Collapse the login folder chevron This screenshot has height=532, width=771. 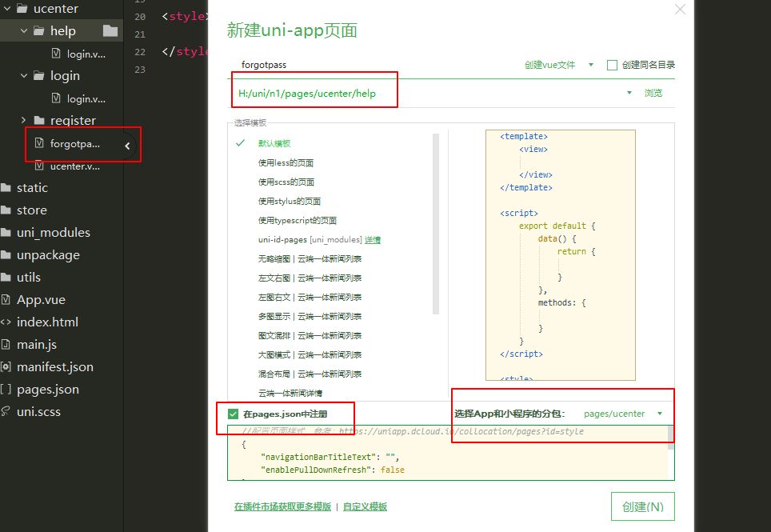coord(24,75)
